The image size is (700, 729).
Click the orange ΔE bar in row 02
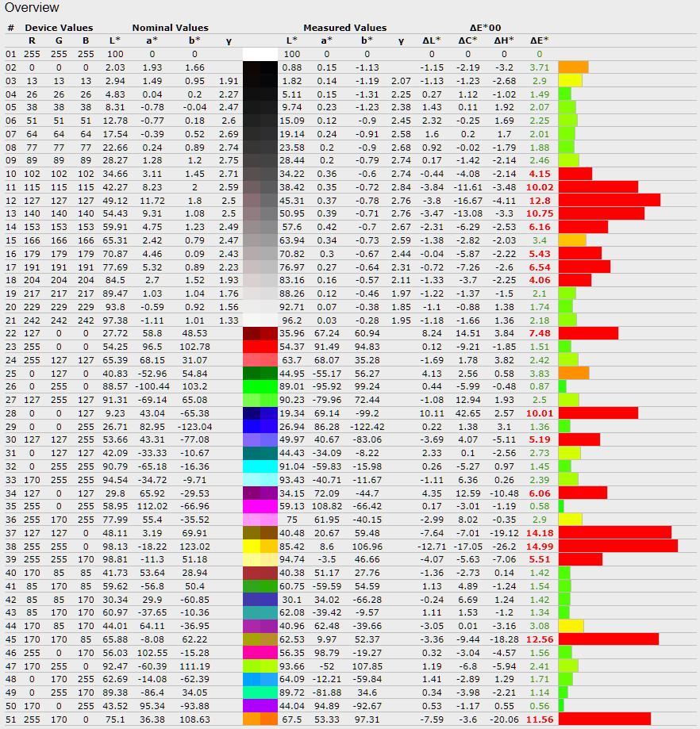(x=573, y=67)
